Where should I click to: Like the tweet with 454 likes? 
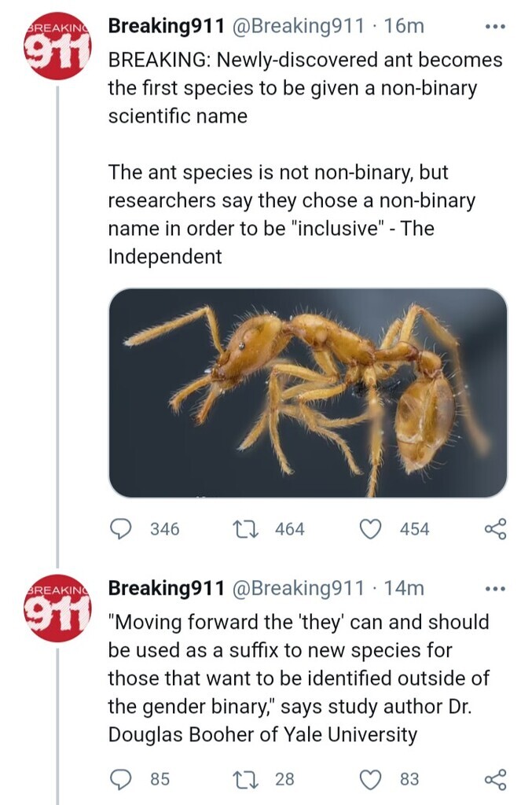(x=370, y=529)
